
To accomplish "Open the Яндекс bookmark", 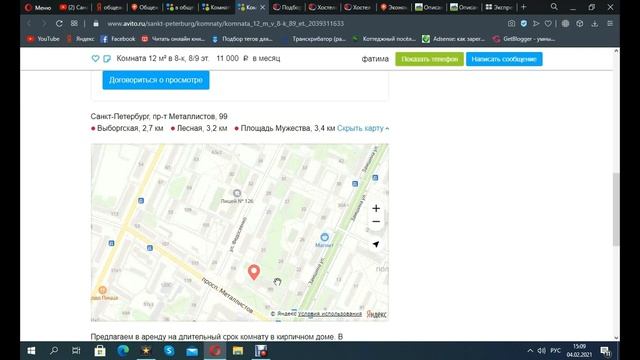I will [81, 39].
